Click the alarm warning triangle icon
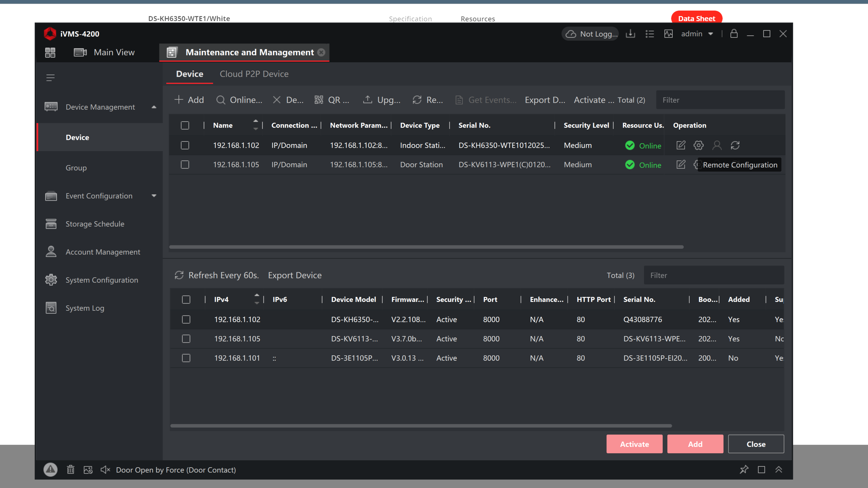This screenshot has width=868, height=488. (51, 470)
